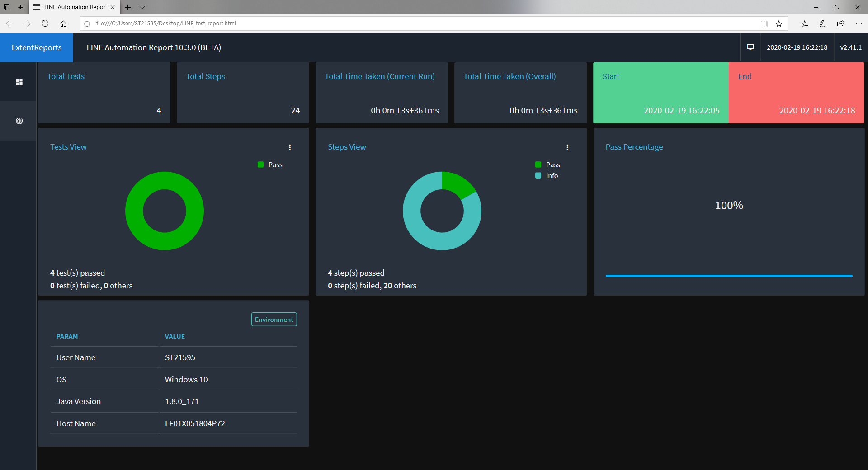Click the Share icon in the browser toolbar
The image size is (868, 470).
tap(840, 23)
